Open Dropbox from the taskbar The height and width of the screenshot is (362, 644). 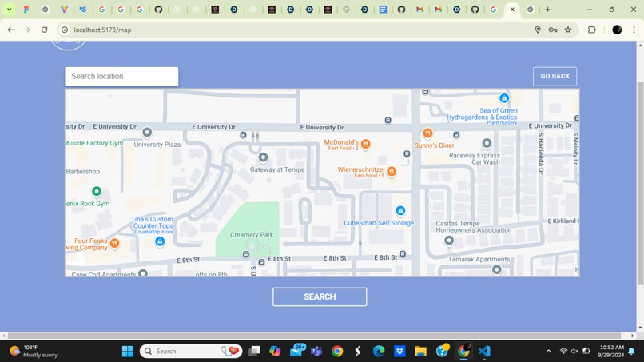pyautogui.click(x=400, y=352)
